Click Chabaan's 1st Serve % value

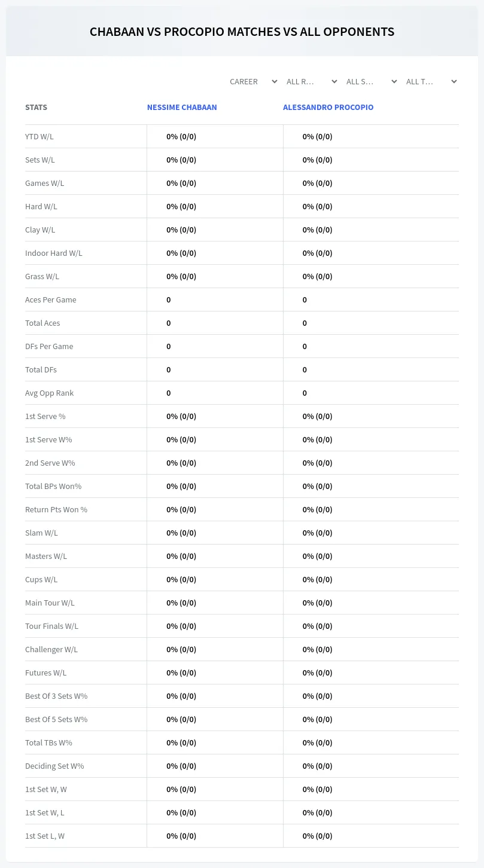pyautogui.click(x=181, y=416)
